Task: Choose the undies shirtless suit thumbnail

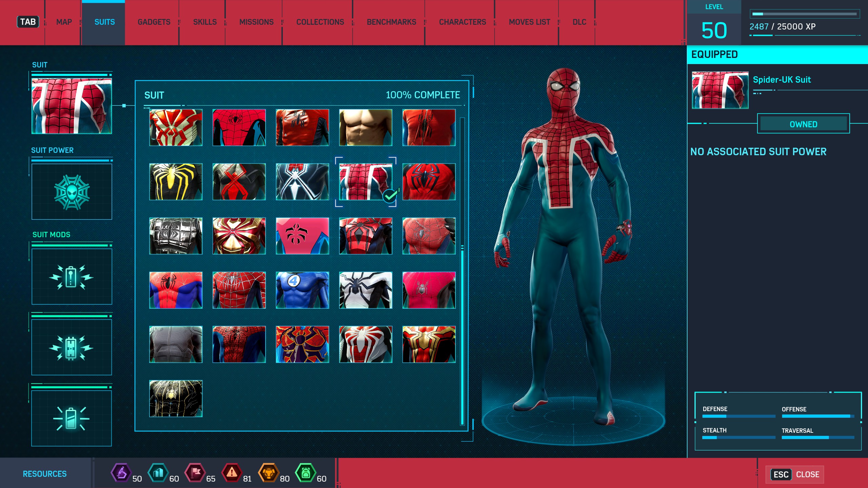Action: tap(366, 127)
